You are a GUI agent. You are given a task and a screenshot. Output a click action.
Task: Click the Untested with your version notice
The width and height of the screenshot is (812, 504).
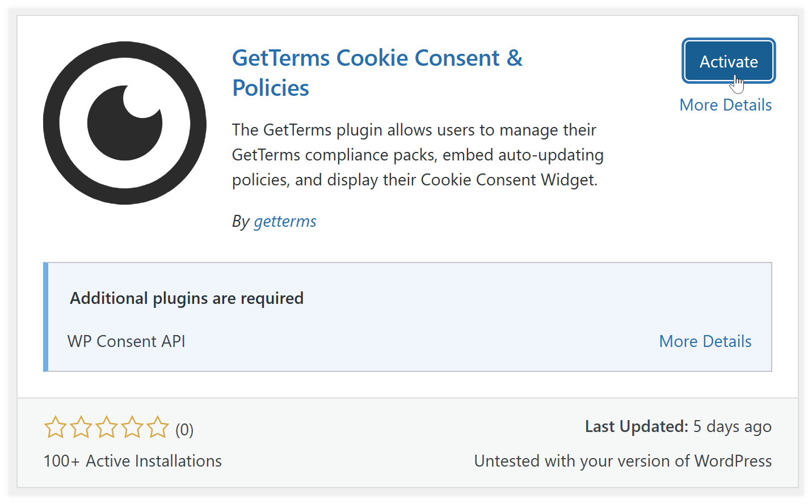622,461
